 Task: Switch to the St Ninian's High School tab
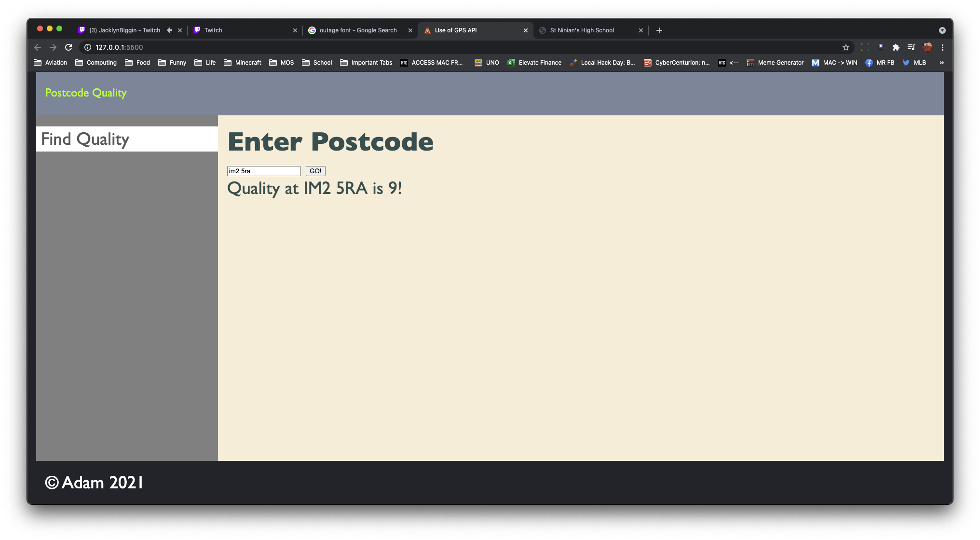point(582,30)
